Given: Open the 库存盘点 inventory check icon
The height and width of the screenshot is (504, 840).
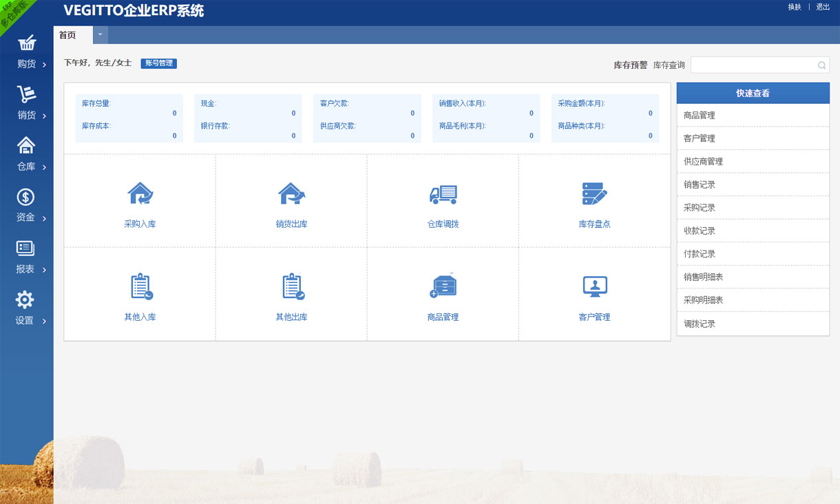Looking at the screenshot, I should click(594, 194).
